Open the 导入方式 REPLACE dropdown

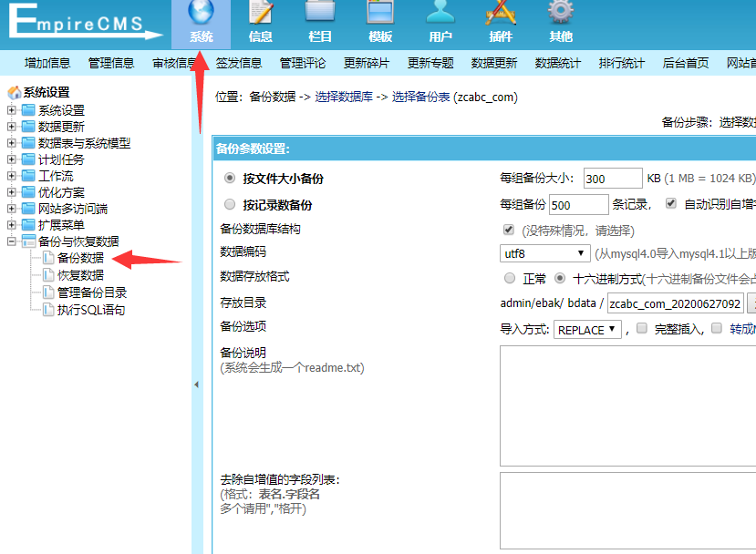click(587, 330)
